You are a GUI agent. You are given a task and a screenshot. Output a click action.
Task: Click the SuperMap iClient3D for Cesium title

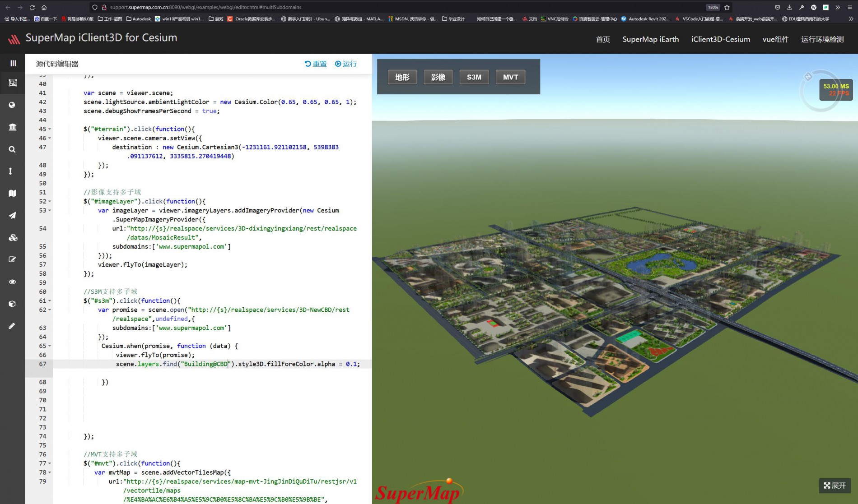[x=101, y=38]
